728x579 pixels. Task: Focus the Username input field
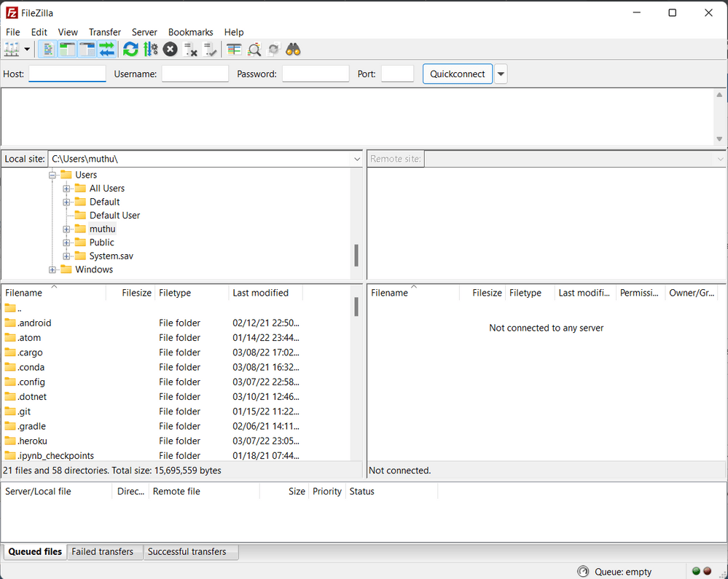pos(195,74)
